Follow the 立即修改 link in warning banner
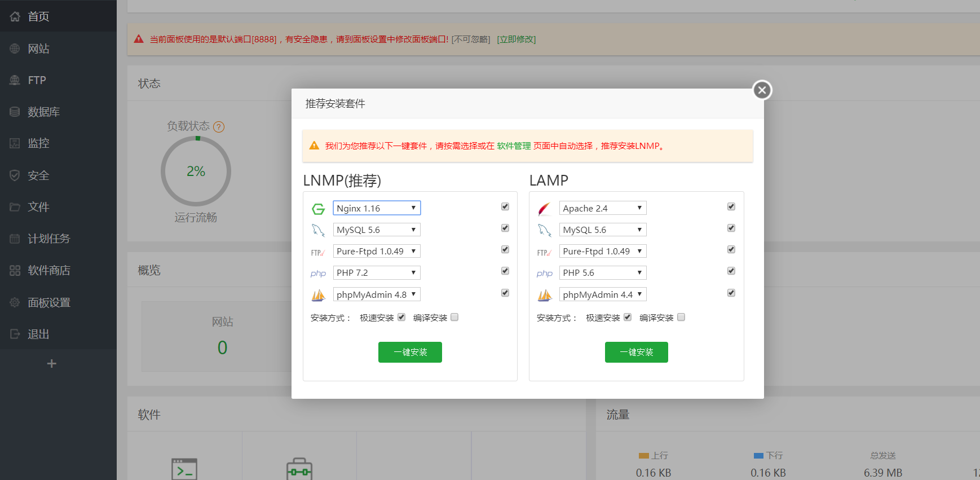Image resolution: width=980 pixels, height=480 pixels. [x=517, y=39]
